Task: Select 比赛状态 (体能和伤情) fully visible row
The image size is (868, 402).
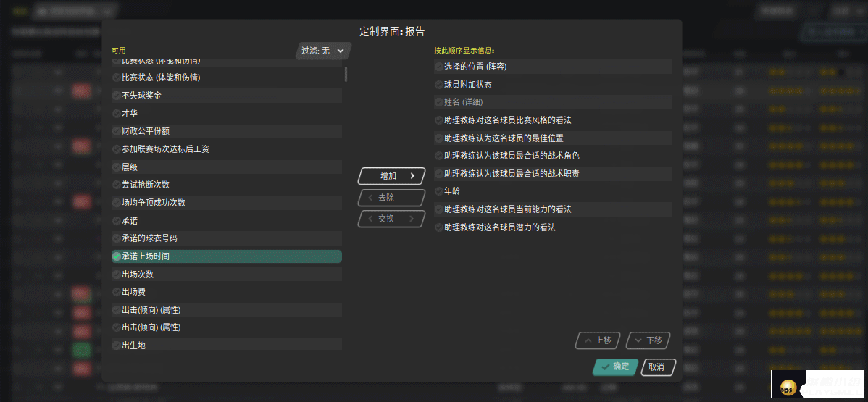Action: [x=226, y=78]
